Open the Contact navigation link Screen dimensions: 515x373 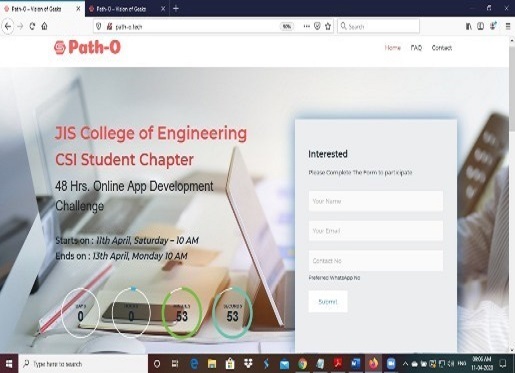442,48
